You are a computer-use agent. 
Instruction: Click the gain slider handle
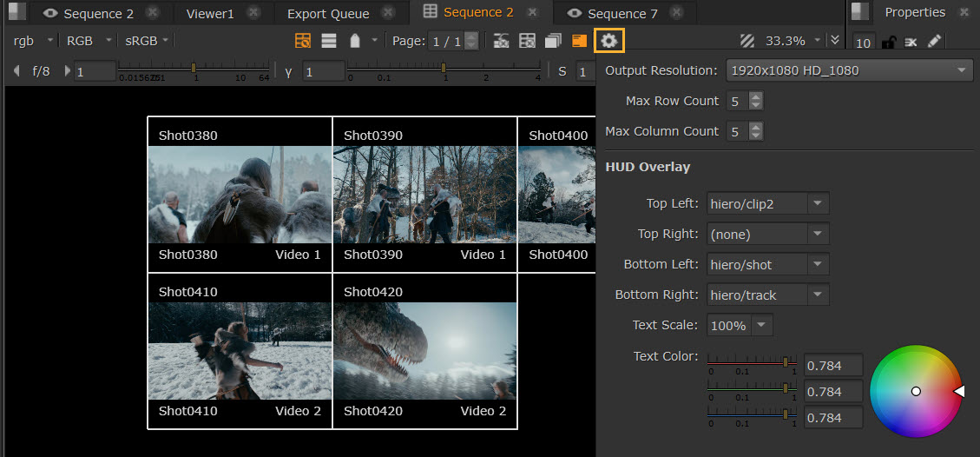194,67
